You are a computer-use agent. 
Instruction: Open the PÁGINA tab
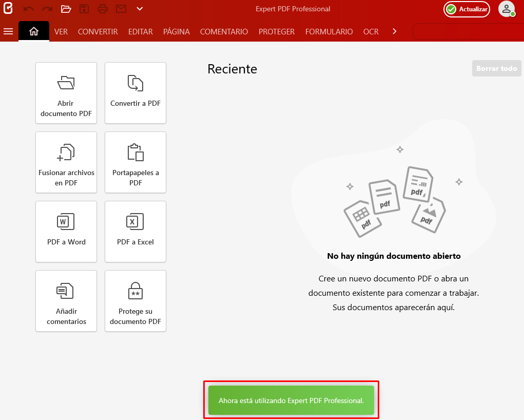tap(177, 31)
